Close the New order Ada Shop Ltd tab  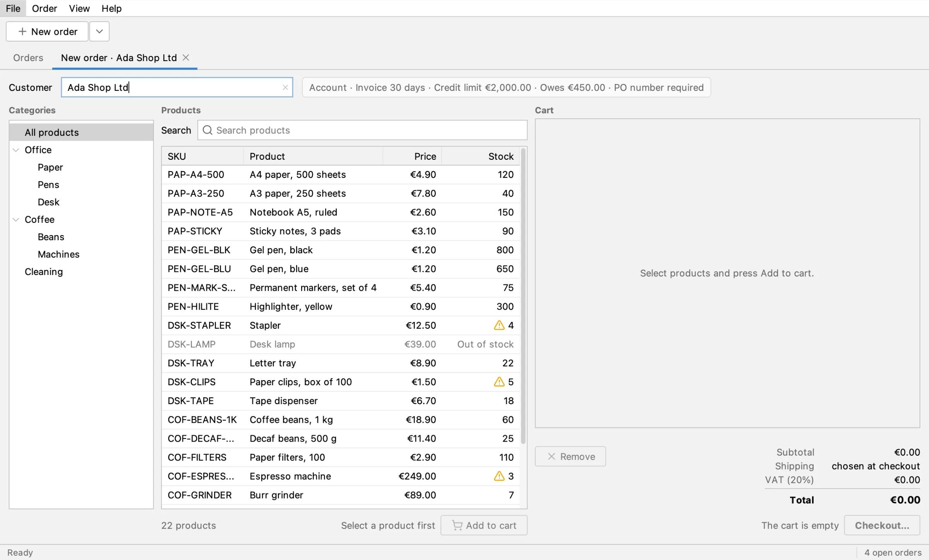pyautogui.click(x=186, y=58)
